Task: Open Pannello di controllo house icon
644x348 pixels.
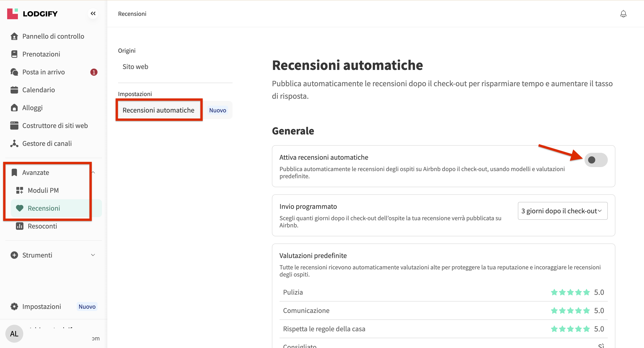Action: pos(14,36)
